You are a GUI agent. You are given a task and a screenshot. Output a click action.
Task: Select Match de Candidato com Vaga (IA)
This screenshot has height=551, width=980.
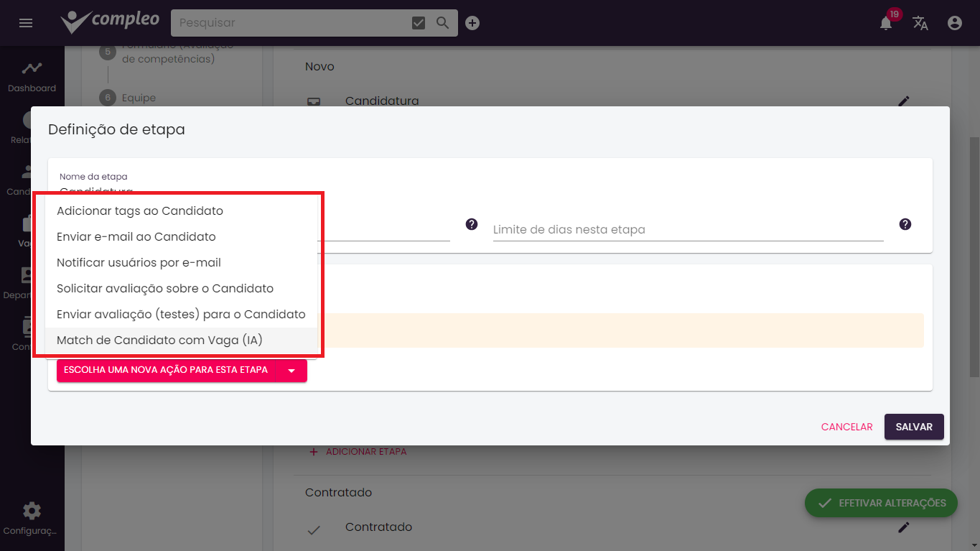[181, 341]
